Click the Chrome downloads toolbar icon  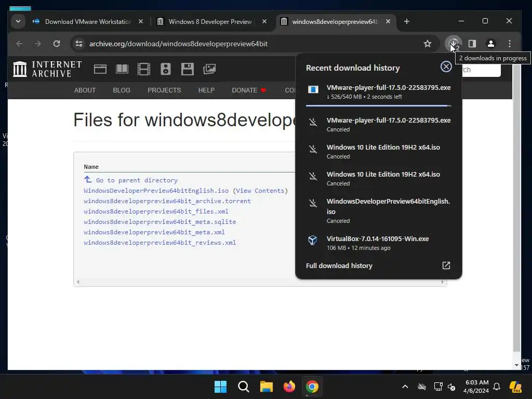coord(453,44)
